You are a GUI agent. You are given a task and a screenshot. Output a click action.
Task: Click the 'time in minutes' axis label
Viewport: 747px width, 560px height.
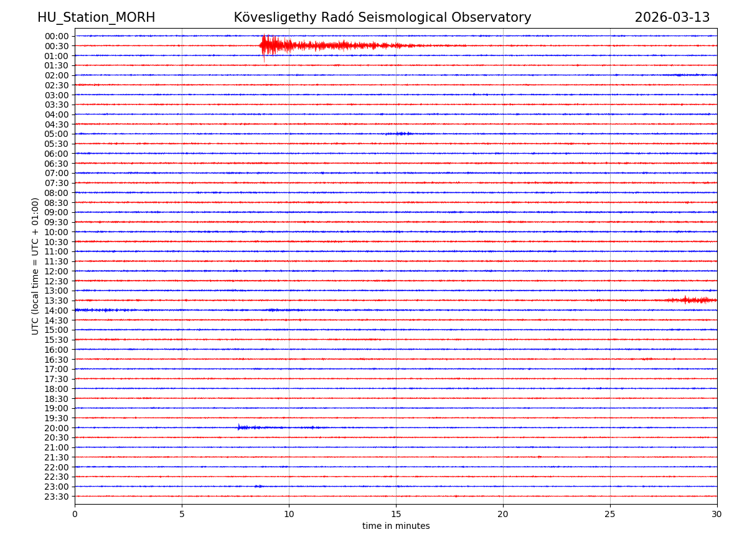tap(396, 526)
